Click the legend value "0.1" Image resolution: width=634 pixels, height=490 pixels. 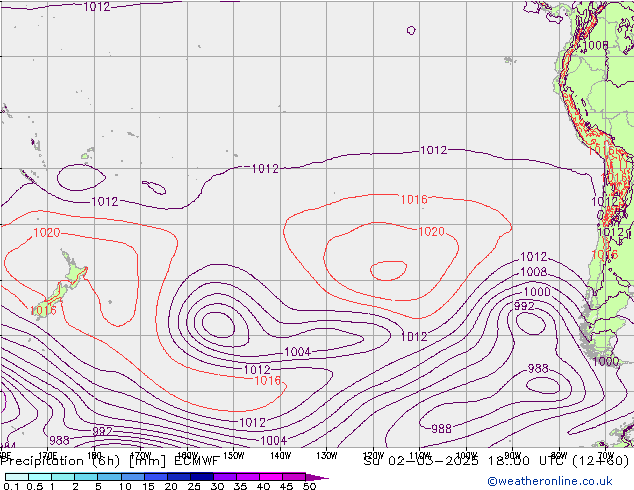11,486
